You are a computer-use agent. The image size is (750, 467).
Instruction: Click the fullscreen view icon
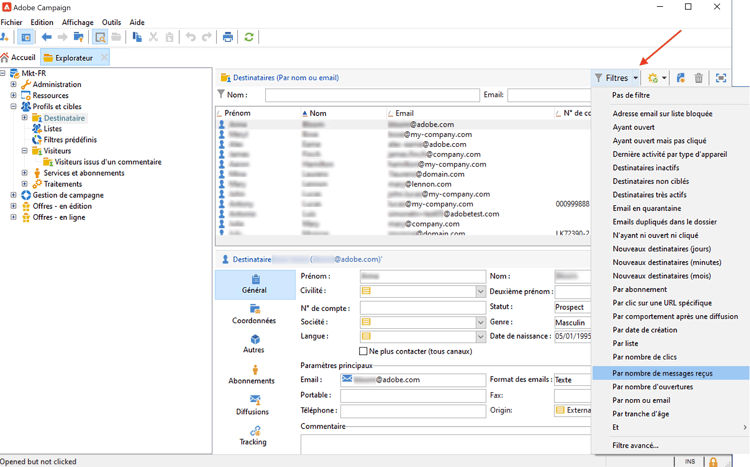coord(721,78)
